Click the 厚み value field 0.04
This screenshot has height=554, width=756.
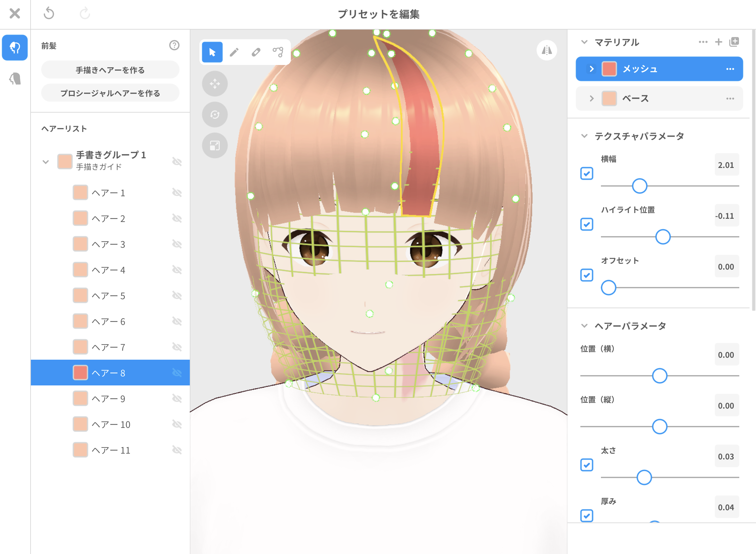(726, 507)
